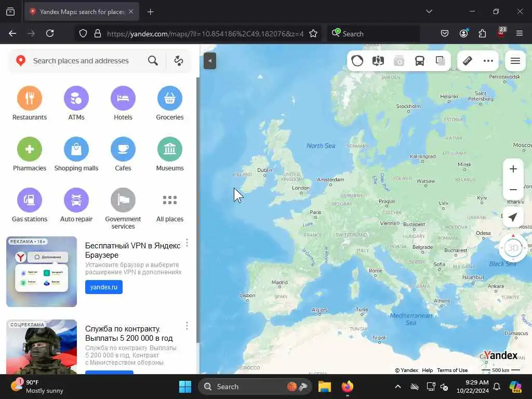532x399 pixels.
Task: Select the Hotels category icon
Action: 123,98
